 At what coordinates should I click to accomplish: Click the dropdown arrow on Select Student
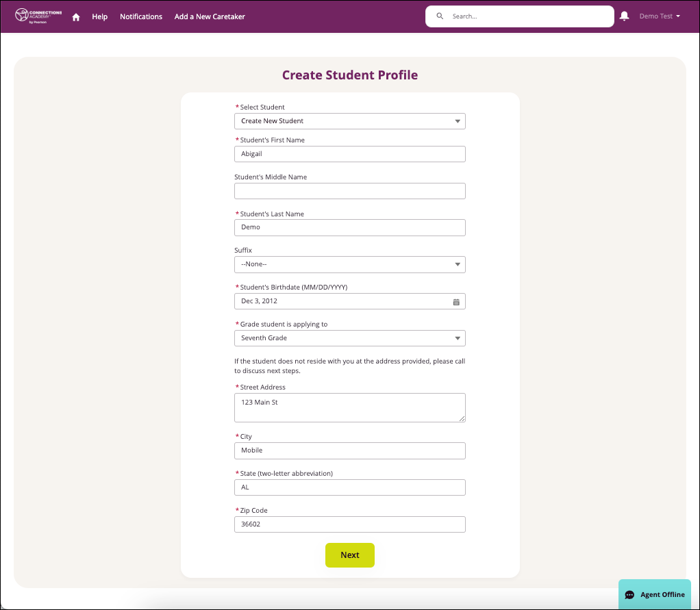[456, 120]
